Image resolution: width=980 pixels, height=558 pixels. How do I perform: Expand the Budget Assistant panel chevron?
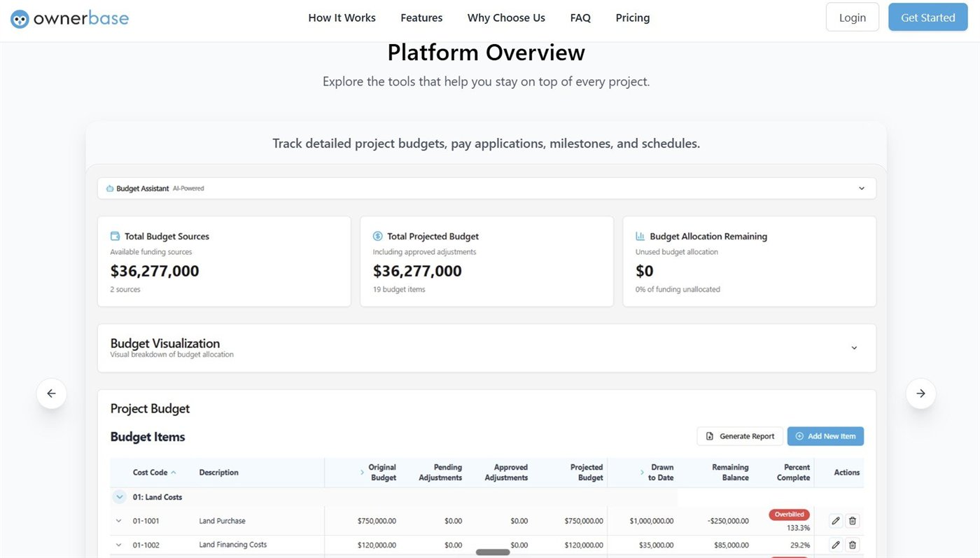tap(862, 188)
